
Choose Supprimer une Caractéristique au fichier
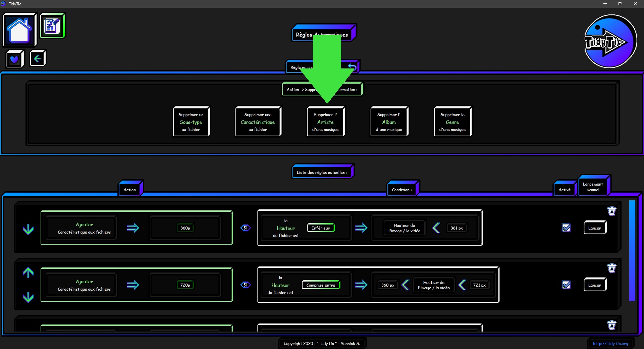[x=258, y=121]
